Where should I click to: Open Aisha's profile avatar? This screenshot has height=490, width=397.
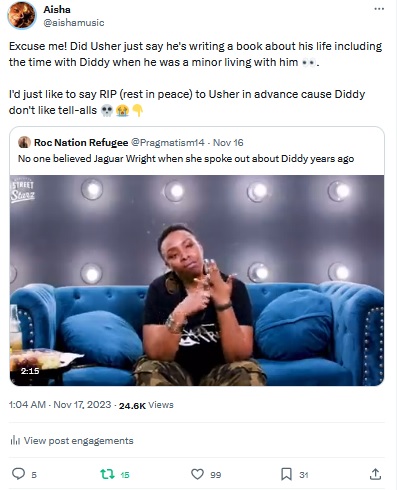click(x=22, y=16)
